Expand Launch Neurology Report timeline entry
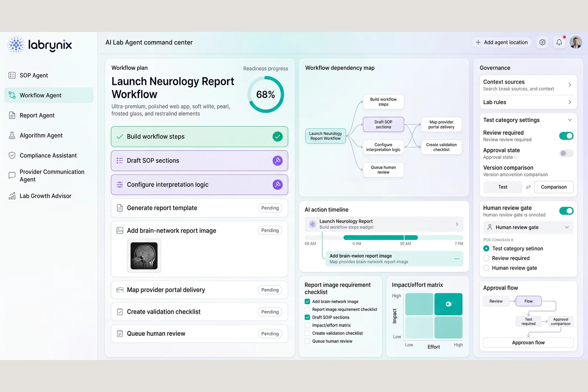The image size is (588, 392). [x=457, y=224]
